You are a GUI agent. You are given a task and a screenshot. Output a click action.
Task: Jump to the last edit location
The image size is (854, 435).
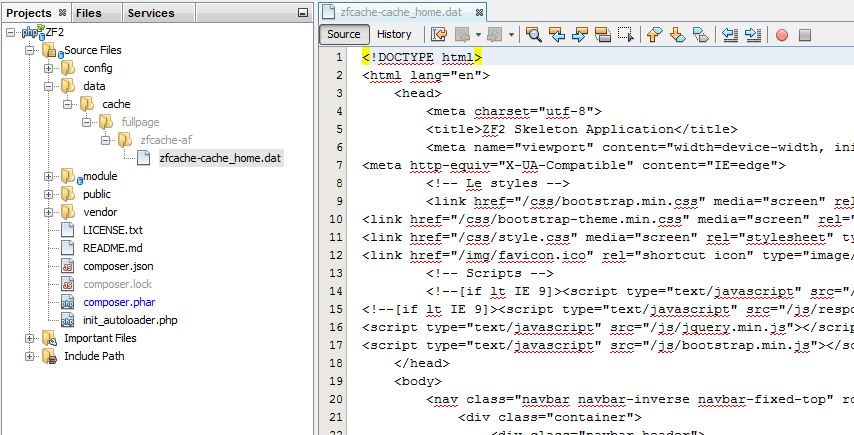point(438,35)
